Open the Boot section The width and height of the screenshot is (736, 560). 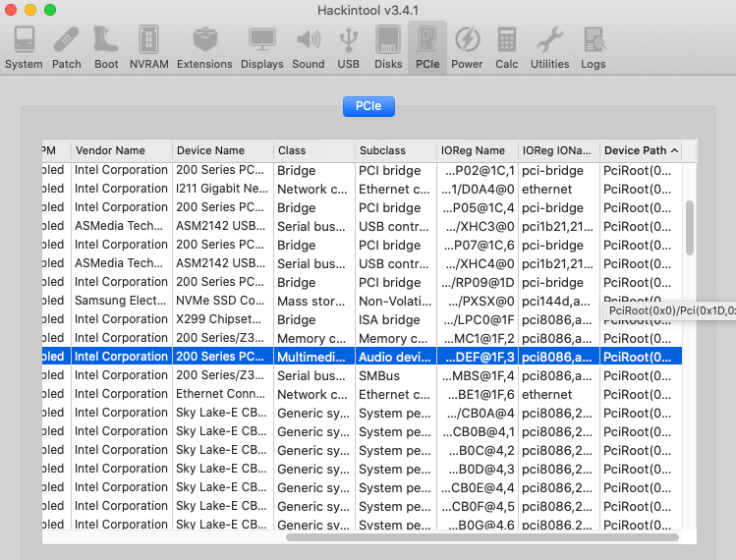pos(106,48)
